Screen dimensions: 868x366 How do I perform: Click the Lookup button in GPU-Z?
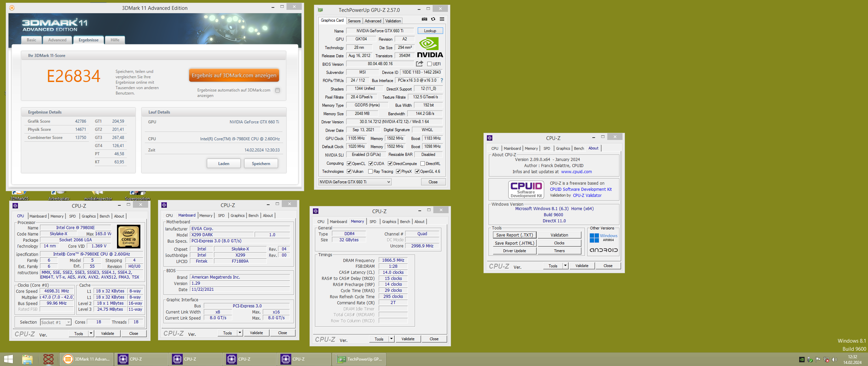[430, 31]
